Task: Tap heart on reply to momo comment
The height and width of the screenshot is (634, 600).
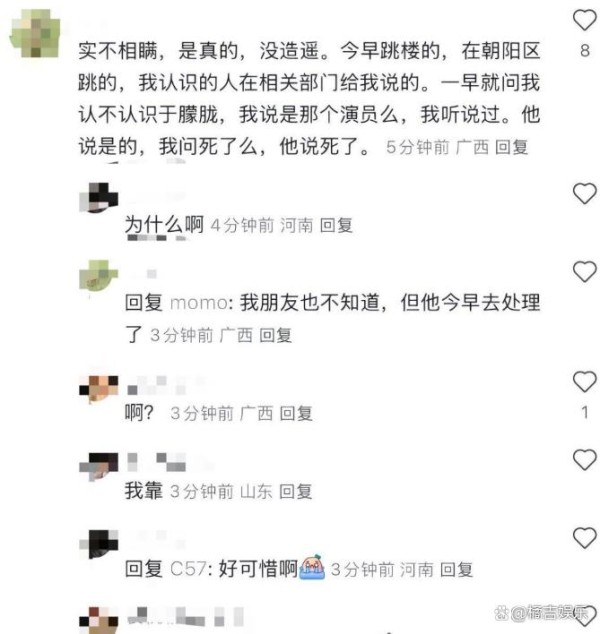Action: (x=584, y=272)
